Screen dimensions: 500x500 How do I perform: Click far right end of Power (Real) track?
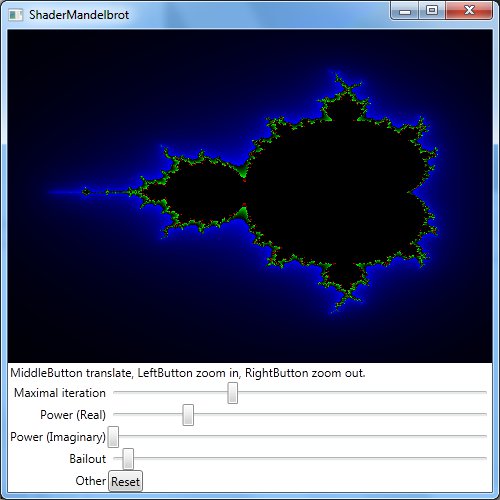point(485,414)
